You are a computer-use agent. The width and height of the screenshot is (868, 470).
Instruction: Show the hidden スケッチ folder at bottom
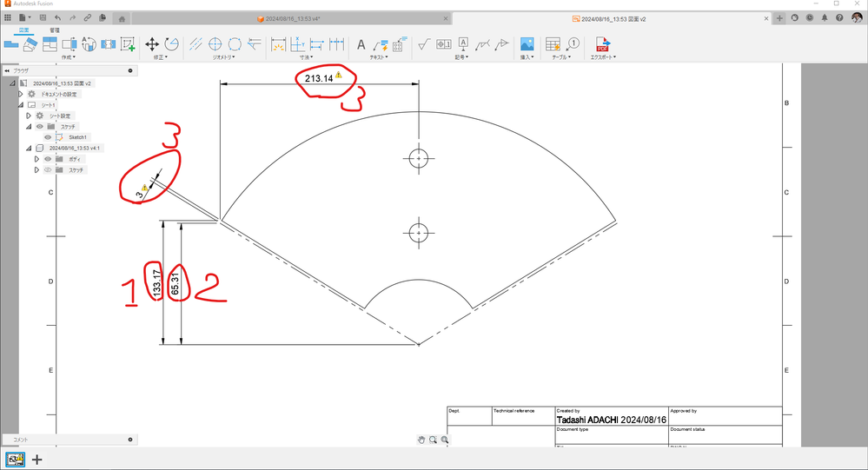(48, 170)
